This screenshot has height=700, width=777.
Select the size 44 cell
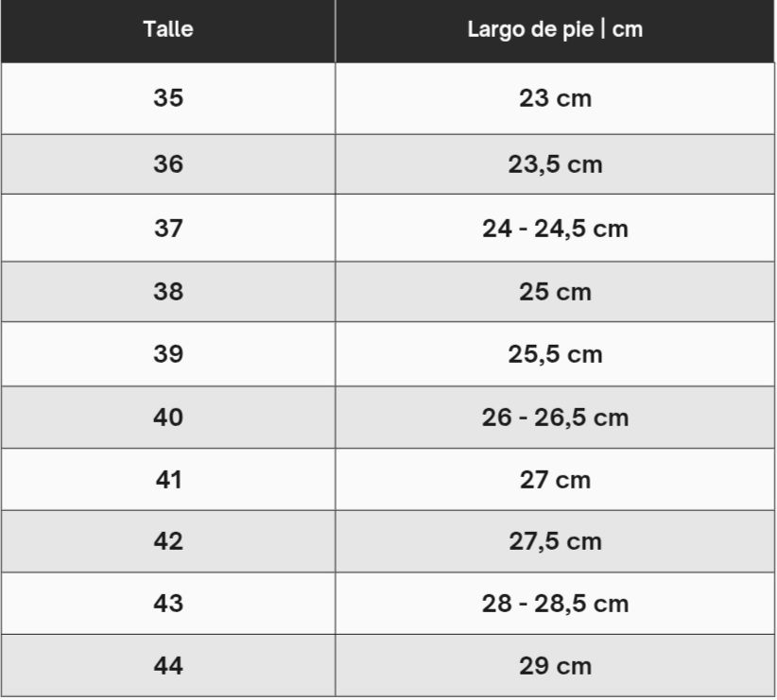tap(168, 666)
